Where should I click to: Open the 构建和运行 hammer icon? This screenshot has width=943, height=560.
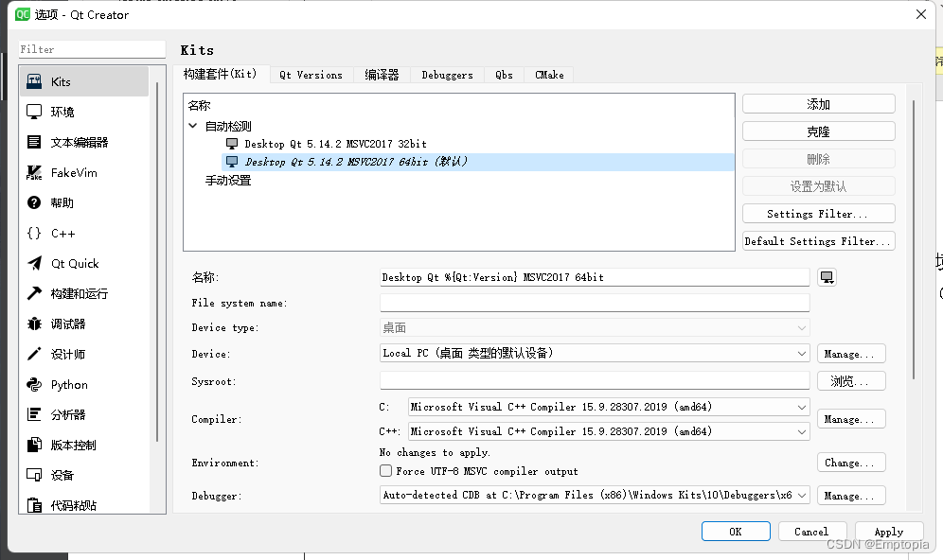point(34,293)
